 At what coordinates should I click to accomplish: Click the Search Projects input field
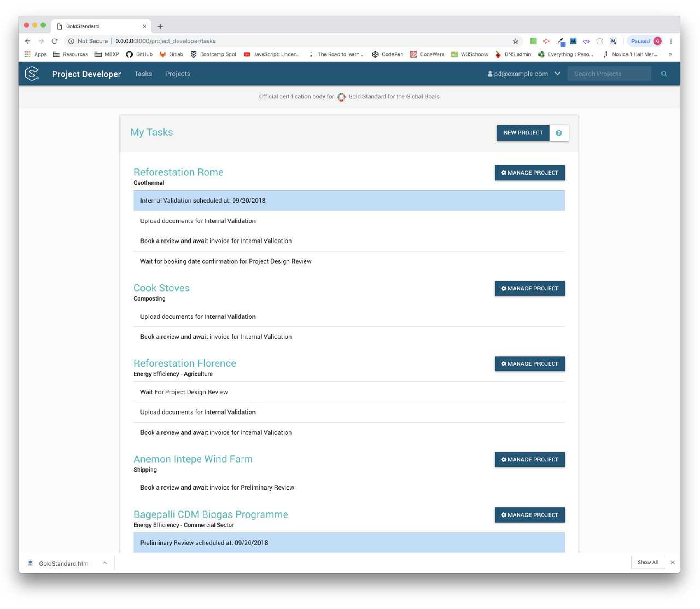pyautogui.click(x=609, y=74)
